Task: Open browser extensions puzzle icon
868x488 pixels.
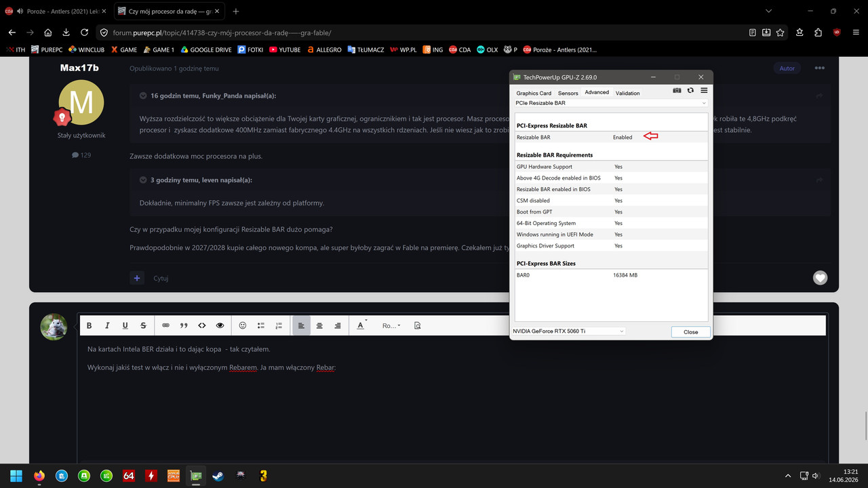Action: [818, 32]
